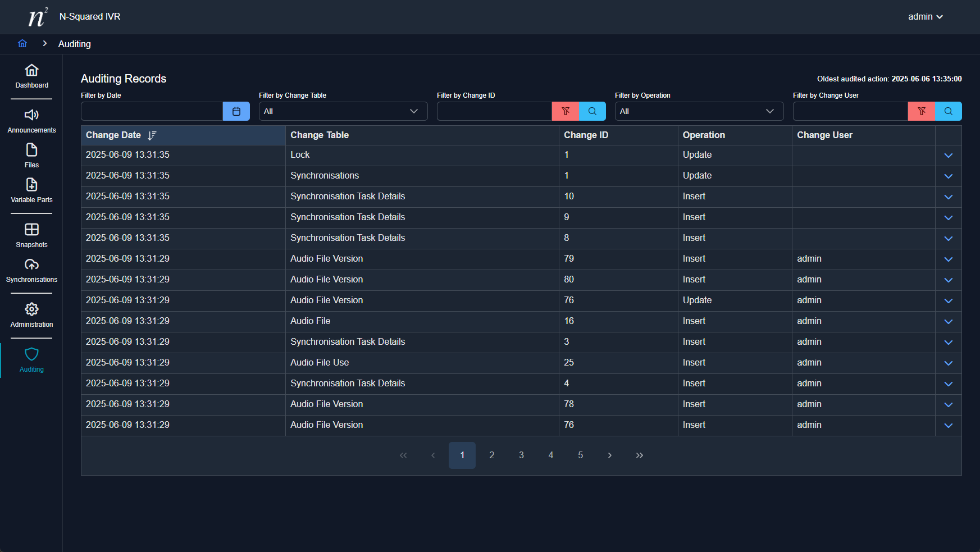Open Synchronisations from sidebar
The height and width of the screenshot is (552, 980).
click(31, 271)
